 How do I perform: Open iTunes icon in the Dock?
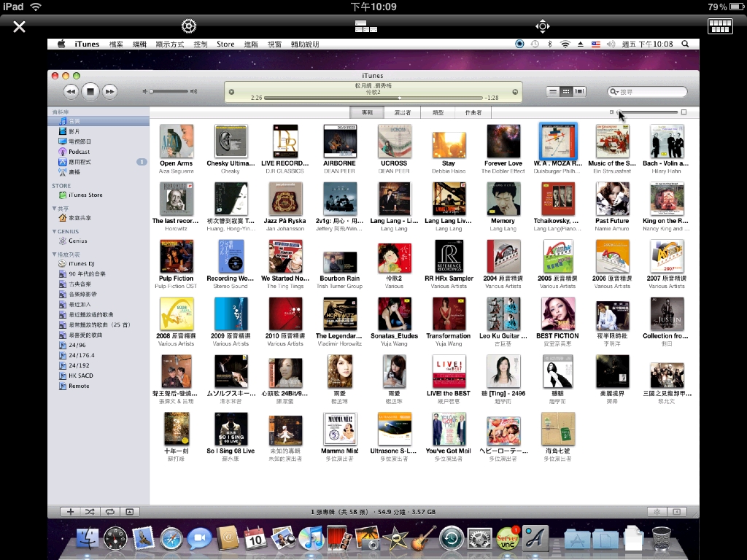pyautogui.click(x=311, y=539)
